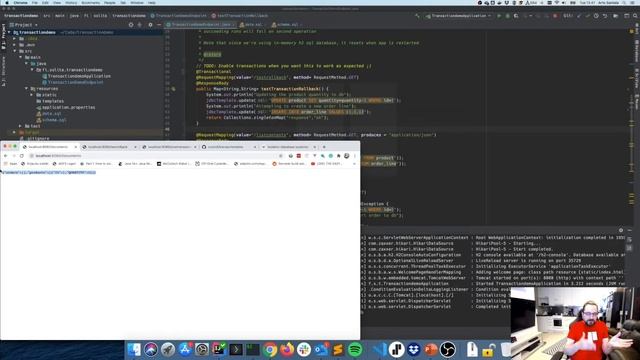Click the locate/scroll-from-source target icon in Project panel

pyautogui.click(x=131, y=25)
